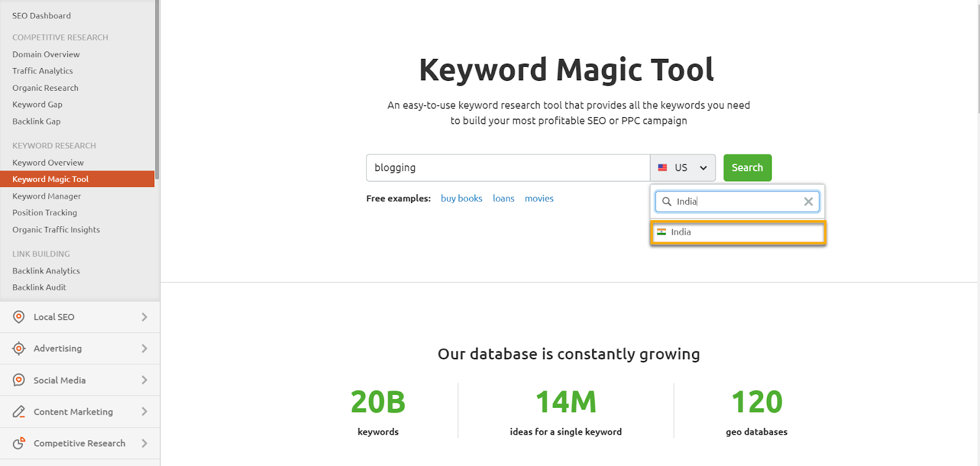Expand the Local SEO section chevron
The height and width of the screenshot is (466, 980).
pos(145,317)
